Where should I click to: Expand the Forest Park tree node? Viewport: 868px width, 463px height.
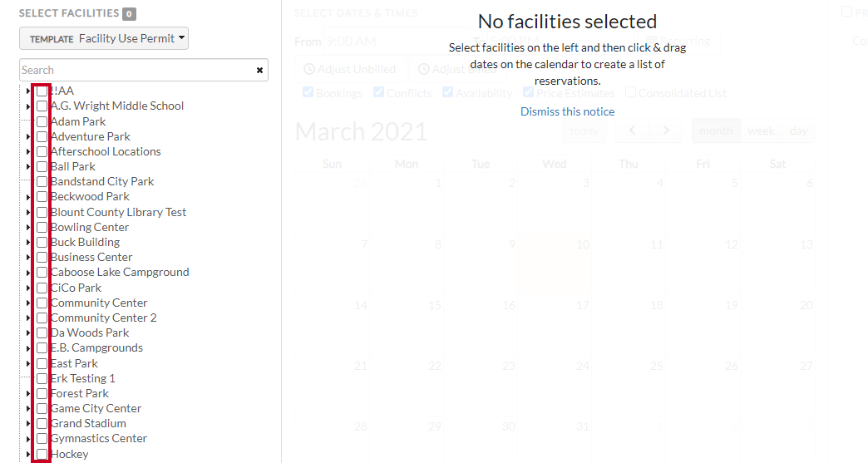coord(27,394)
